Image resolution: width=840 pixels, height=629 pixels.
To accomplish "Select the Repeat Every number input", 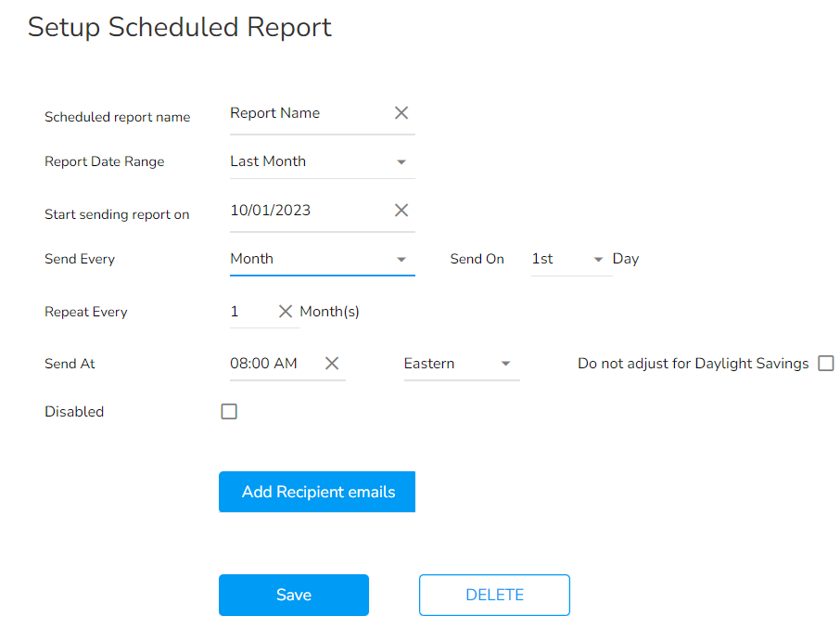I will pos(250,312).
